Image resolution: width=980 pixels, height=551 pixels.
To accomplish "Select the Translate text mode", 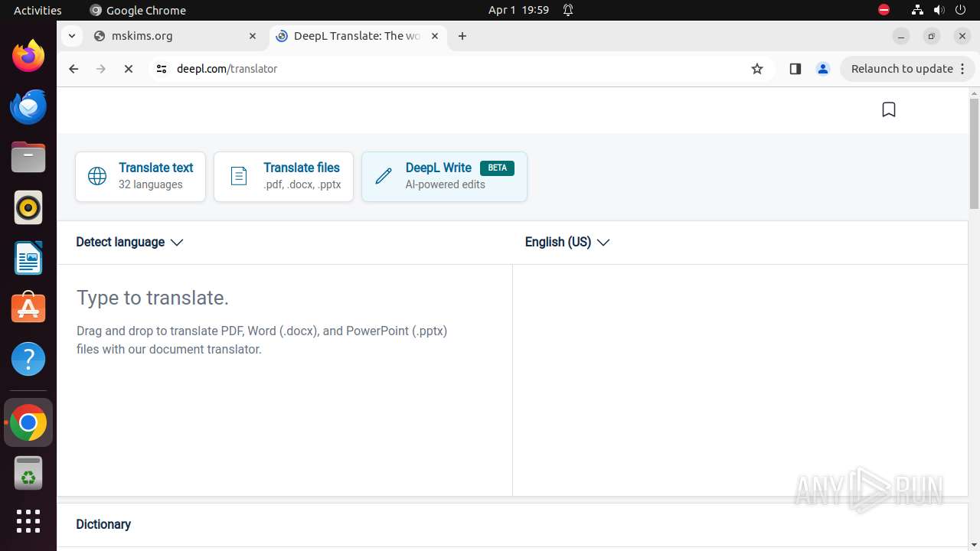I will click(140, 177).
